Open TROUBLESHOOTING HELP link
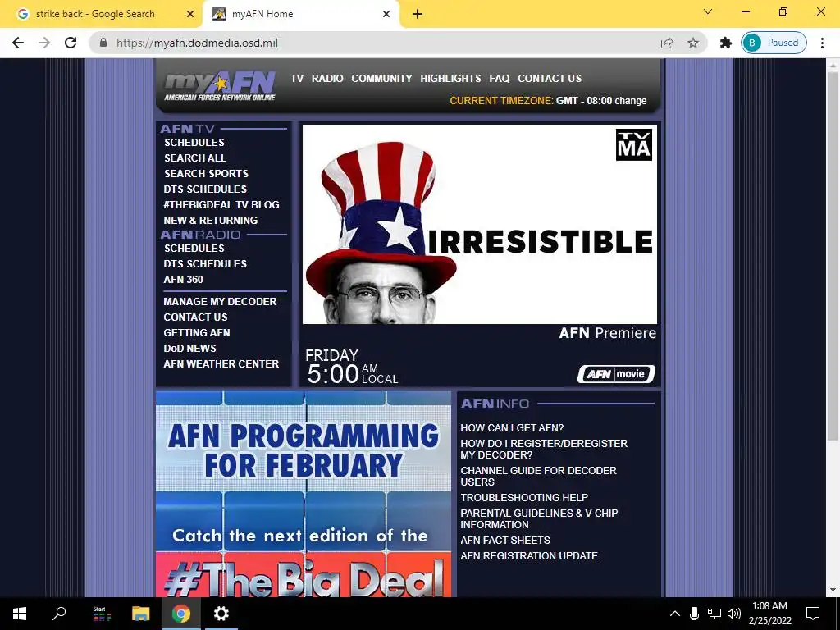Viewport: 840px width, 630px height. point(524,498)
